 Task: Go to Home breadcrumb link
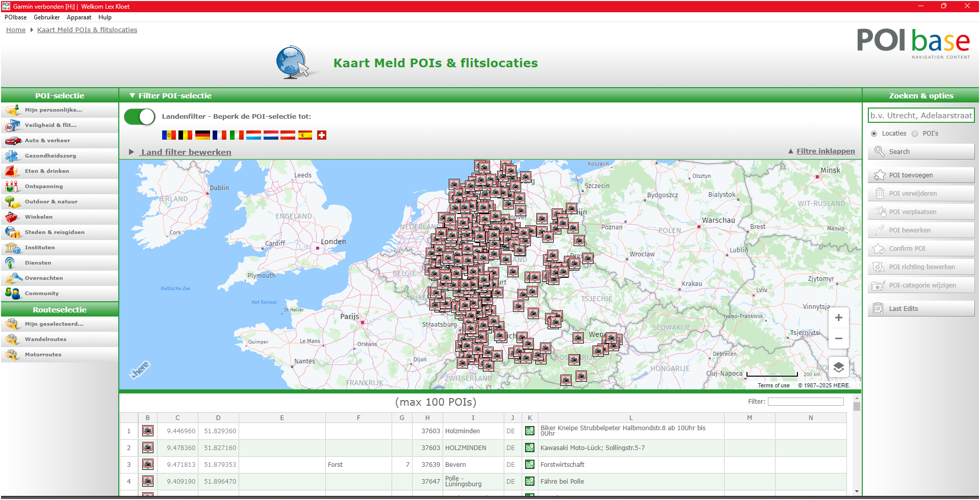click(16, 30)
